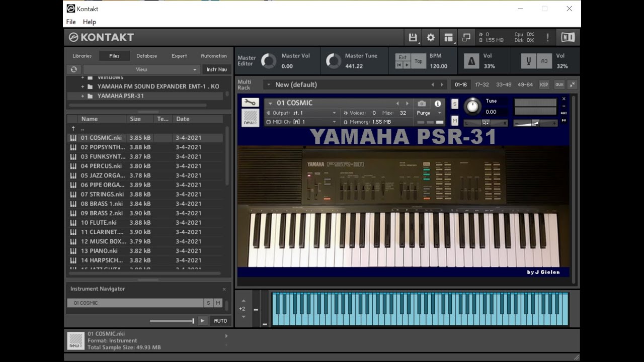The image size is (644, 362).
Task: Minimize the rack view with the arrows icon
Action: click(x=573, y=84)
